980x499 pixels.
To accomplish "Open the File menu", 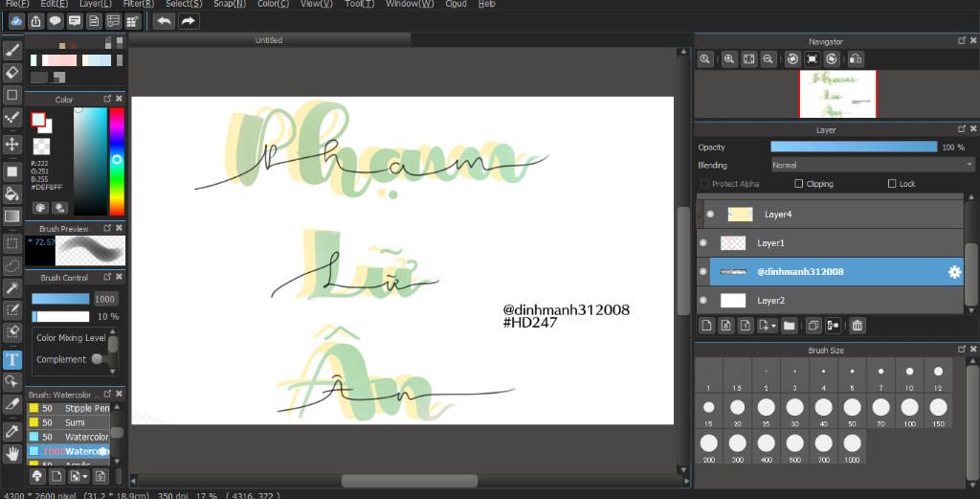I will tap(17, 4).
